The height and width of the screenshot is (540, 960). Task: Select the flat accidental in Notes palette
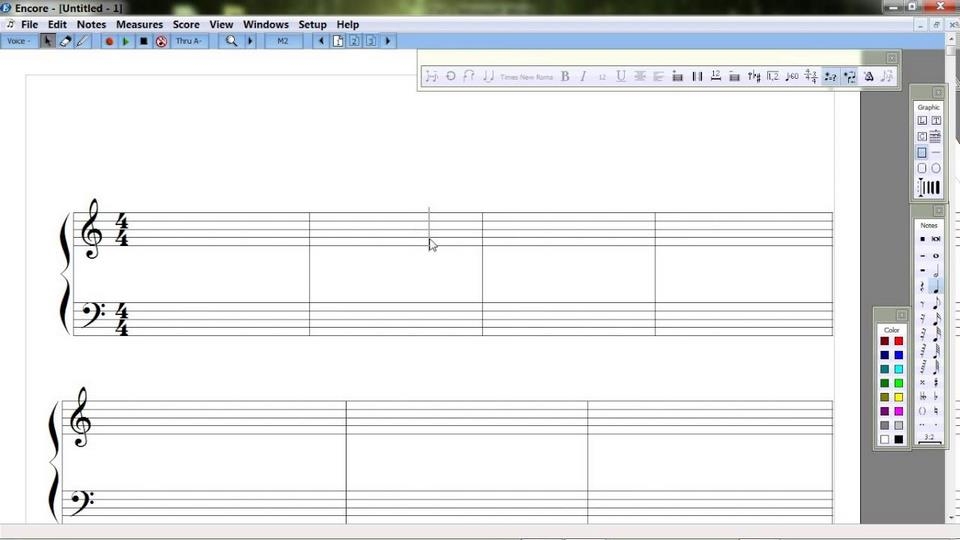pyautogui.click(x=936, y=396)
